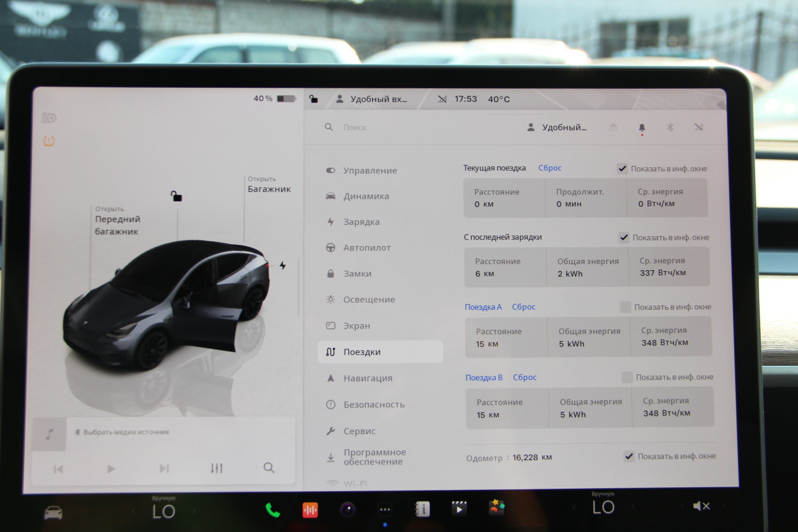
Task: Open the driver profile dropdown in status bar
Action: pos(372,99)
